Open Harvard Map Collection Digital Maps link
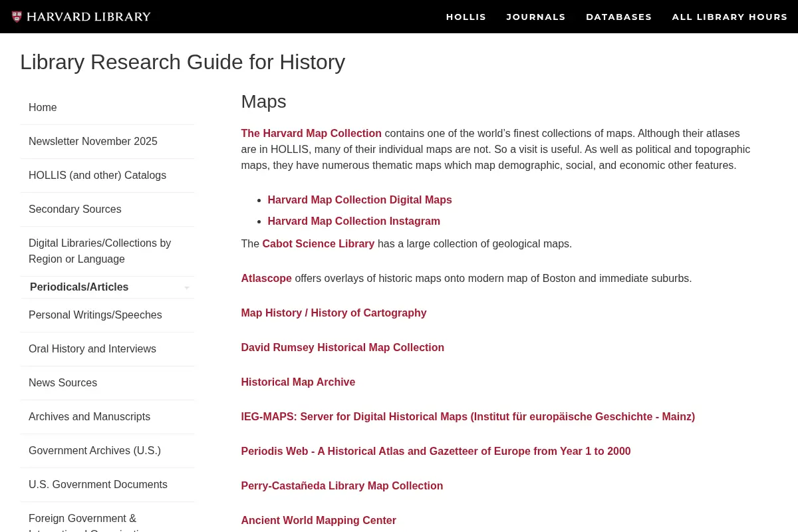798x532 pixels. tap(360, 200)
